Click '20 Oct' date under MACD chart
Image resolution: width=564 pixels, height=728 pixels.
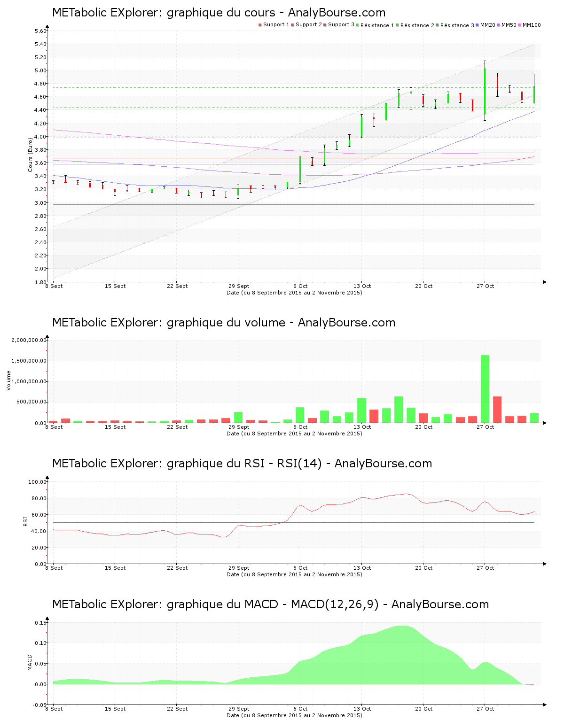pyautogui.click(x=424, y=709)
